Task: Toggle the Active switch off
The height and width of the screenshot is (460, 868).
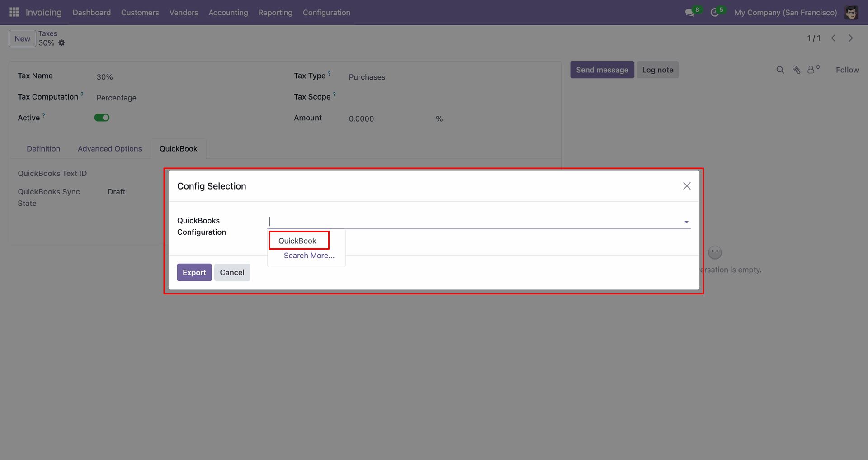Action: (x=102, y=118)
